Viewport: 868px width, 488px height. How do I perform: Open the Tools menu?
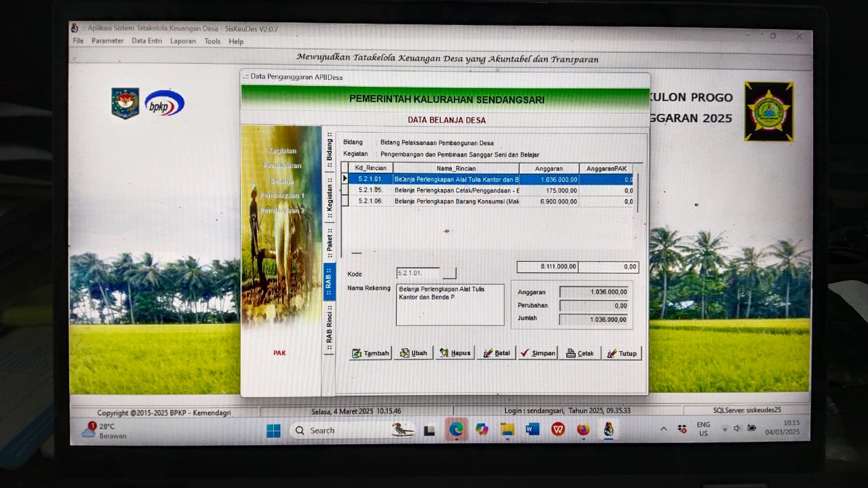pyautogui.click(x=212, y=41)
